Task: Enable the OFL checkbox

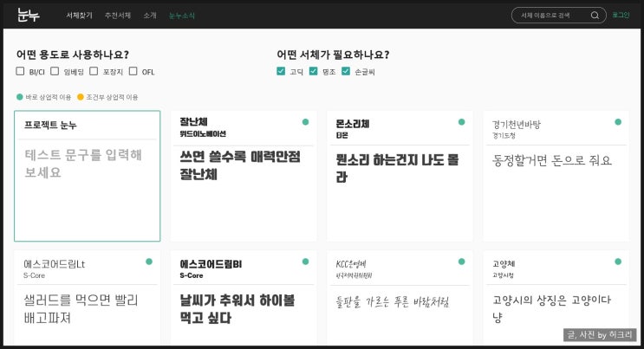Action: (133, 71)
